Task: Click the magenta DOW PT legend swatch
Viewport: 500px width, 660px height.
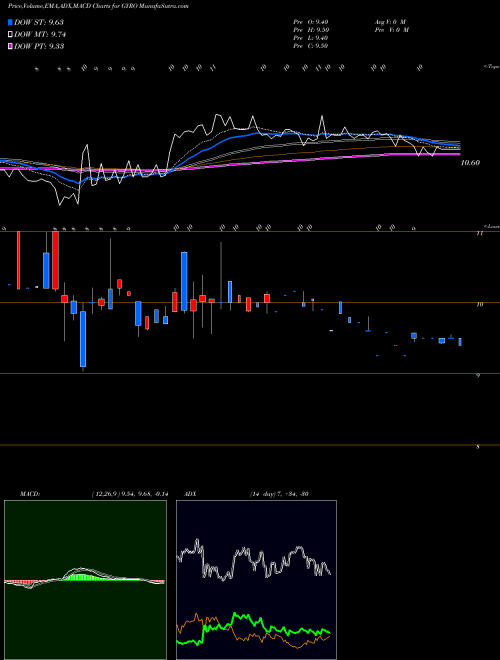Action: [10, 46]
